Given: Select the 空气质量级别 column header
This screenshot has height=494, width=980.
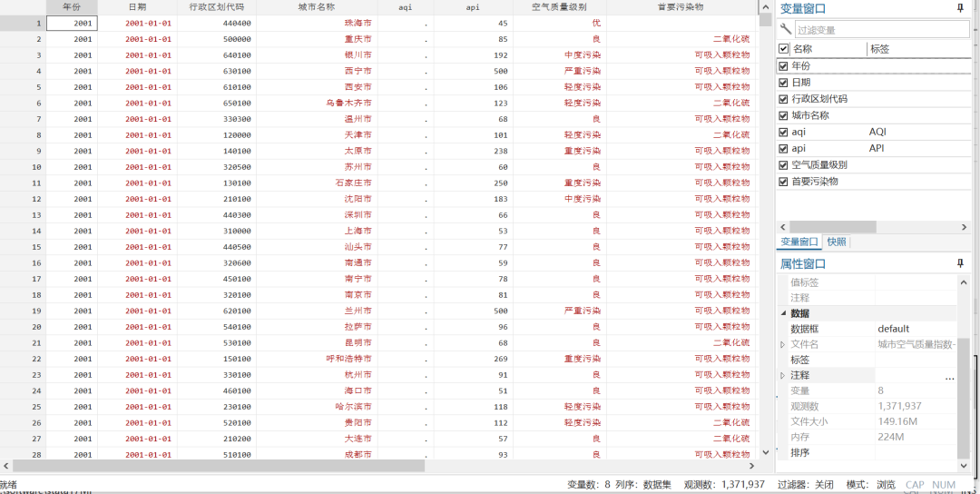Looking at the screenshot, I should 559,7.
